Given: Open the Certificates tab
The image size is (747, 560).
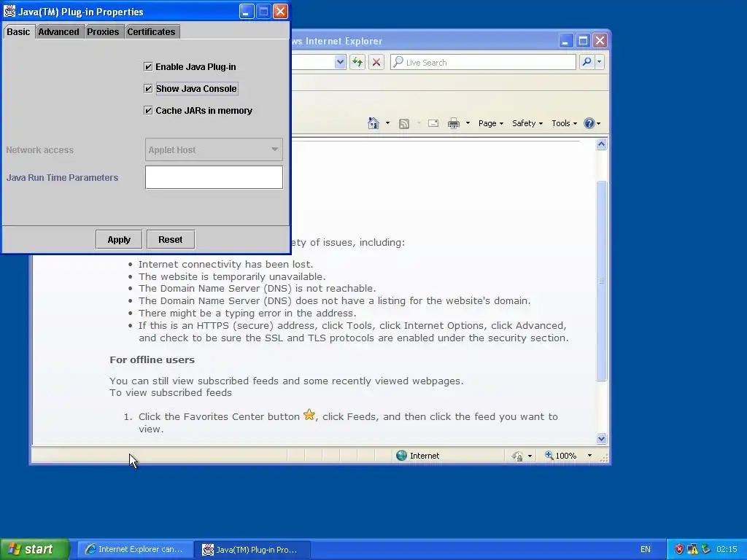Looking at the screenshot, I should click(151, 32).
